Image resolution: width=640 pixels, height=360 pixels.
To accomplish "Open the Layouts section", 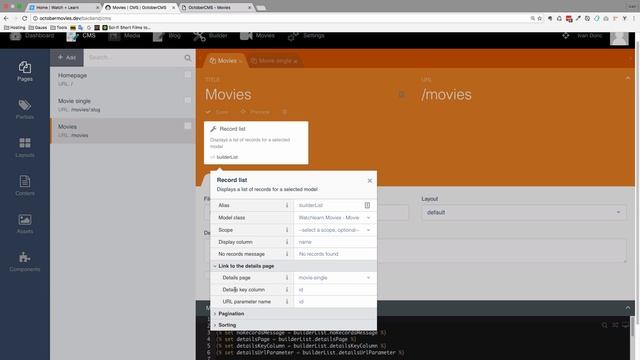I will point(24,147).
